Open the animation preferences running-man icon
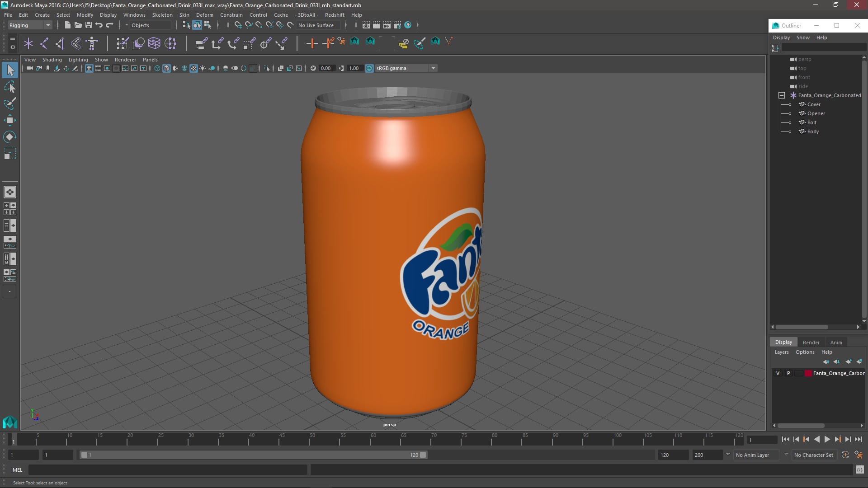Image resolution: width=868 pixels, height=488 pixels. (859, 455)
